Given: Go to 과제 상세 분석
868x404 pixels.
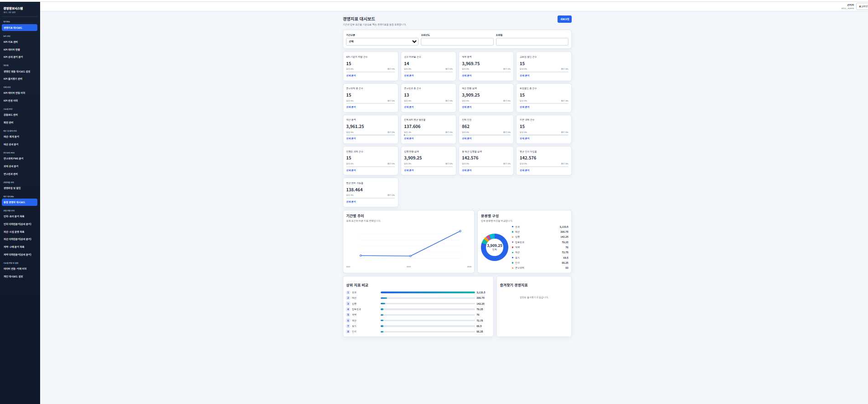Looking at the screenshot, I should coord(20,166).
